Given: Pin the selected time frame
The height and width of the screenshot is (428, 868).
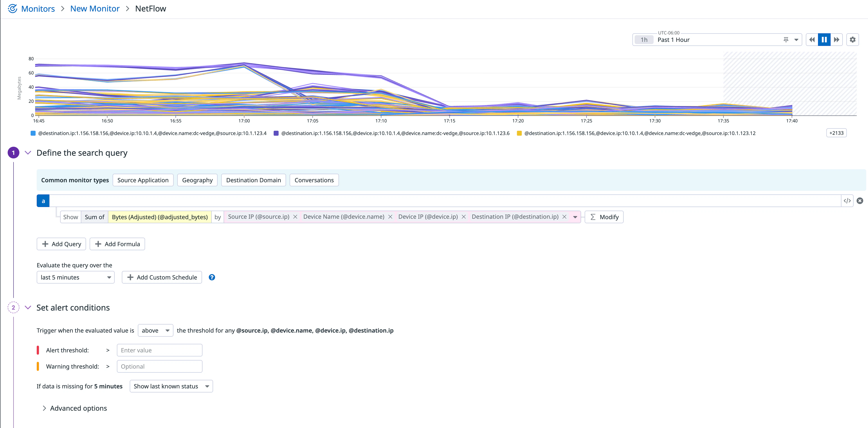Looking at the screenshot, I should [x=786, y=39].
